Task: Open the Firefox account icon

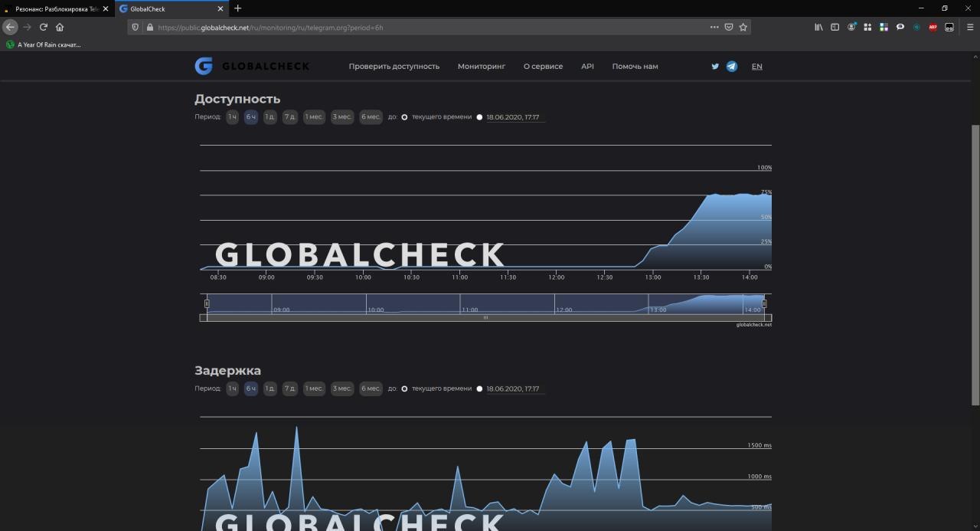Action: coord(851,27)
